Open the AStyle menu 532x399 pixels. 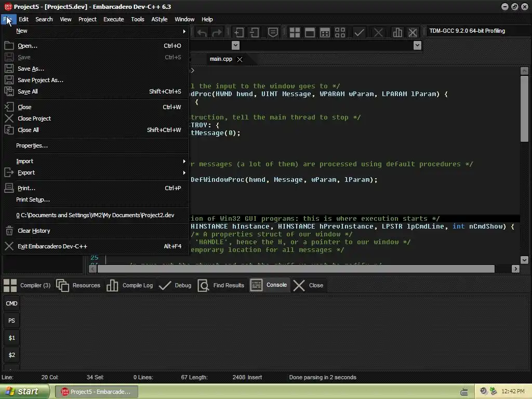(159, 19)
